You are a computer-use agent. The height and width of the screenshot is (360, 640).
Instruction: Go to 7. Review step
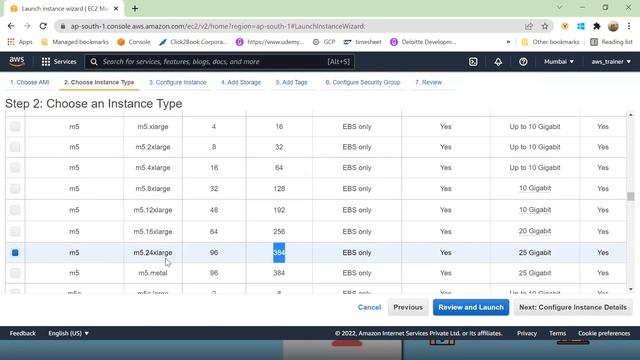pyautogui.click(x=429, y=82)
